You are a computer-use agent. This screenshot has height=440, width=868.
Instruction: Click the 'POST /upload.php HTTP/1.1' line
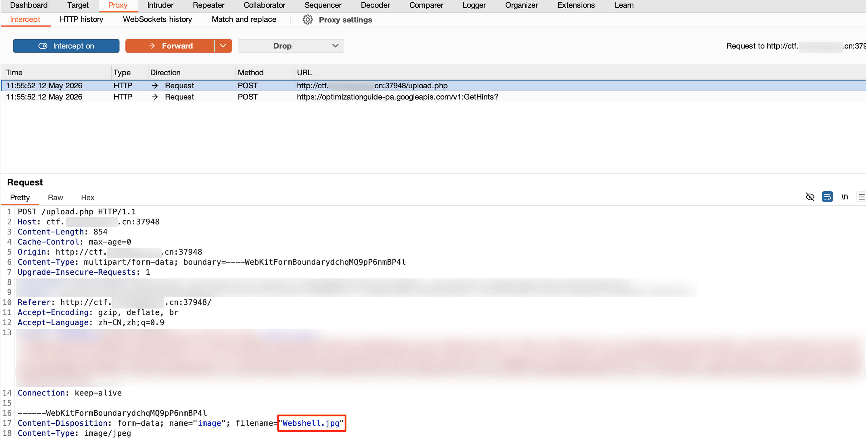click(x=77, y=212)
